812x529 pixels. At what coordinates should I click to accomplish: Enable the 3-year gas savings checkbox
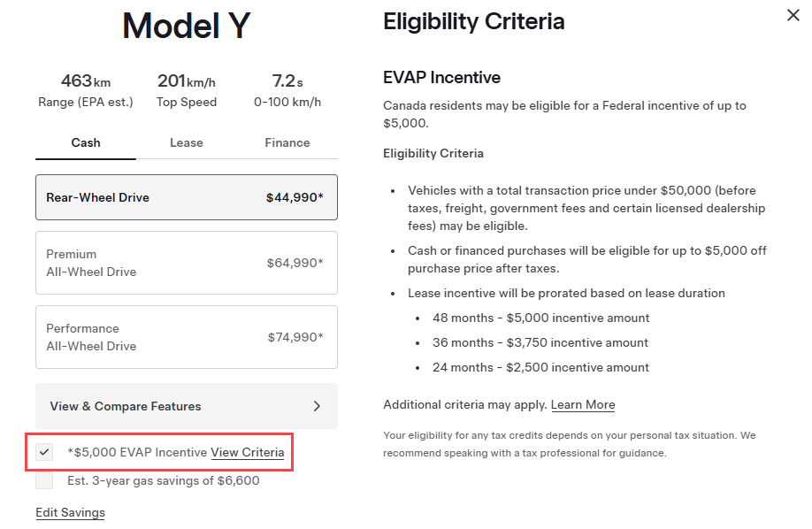tap(44, 480)
